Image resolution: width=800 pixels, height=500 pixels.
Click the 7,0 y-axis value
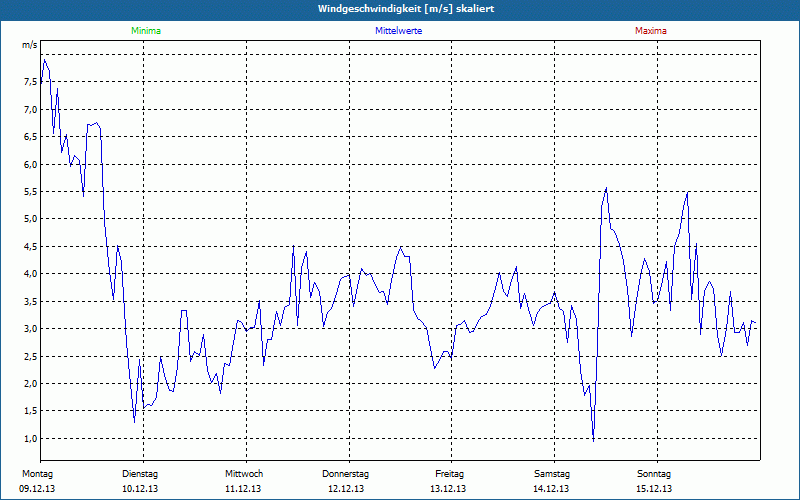point(31,110)
